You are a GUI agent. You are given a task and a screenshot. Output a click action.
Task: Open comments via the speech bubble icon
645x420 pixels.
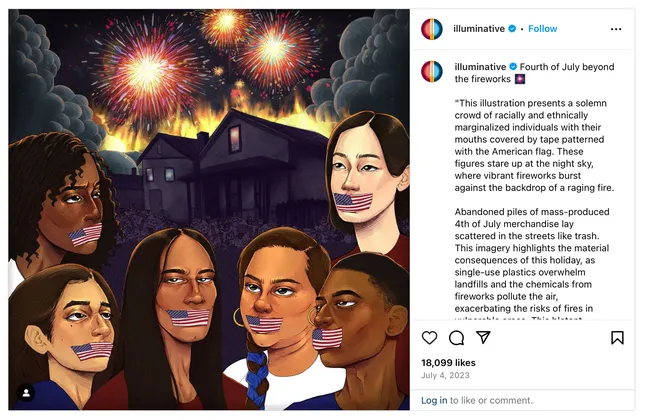(456, 338)
